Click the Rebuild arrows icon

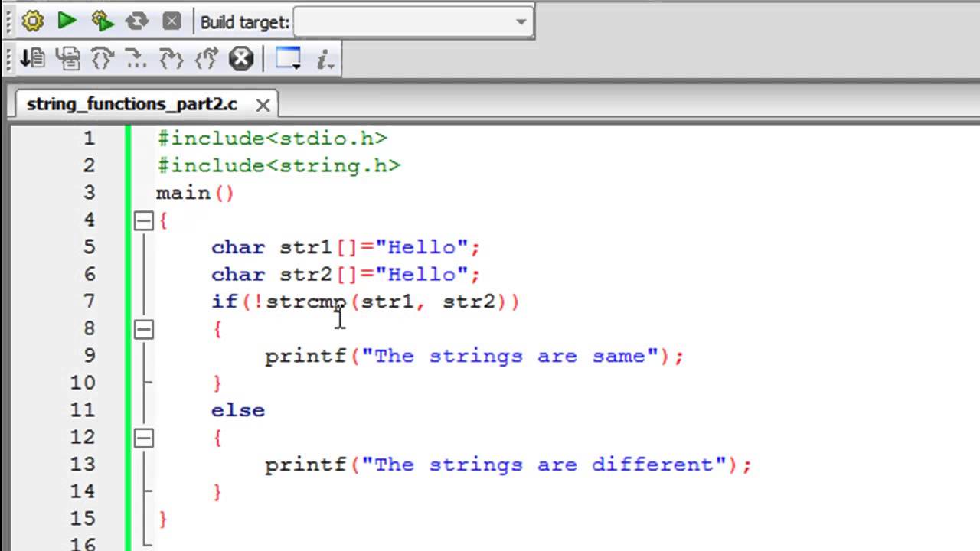(x=137, y=21)
